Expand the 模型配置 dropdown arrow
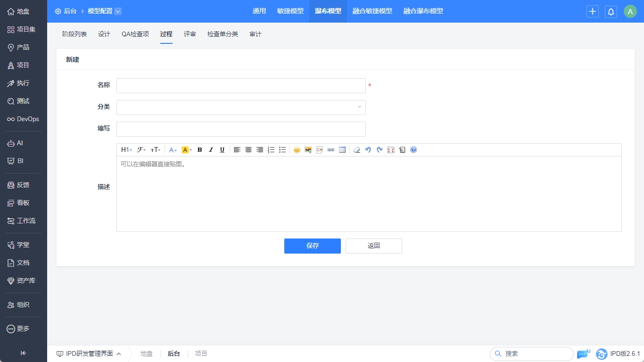Image resolution: width=644 pixels, height=362 pixels. (x=118, y=11)
